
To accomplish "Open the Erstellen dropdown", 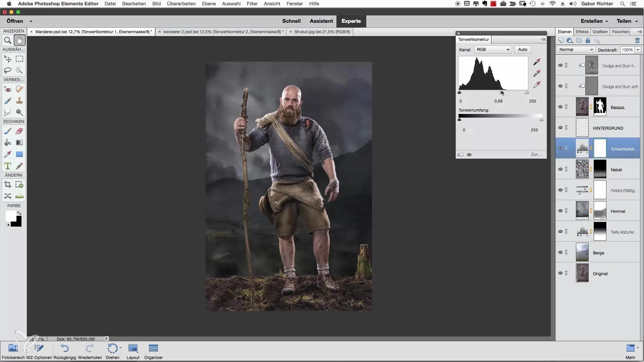I will 594,21.
